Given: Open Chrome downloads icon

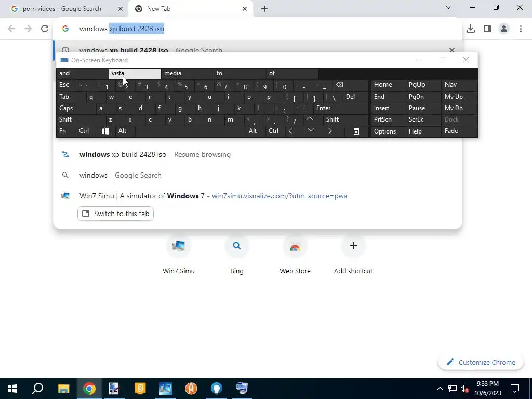Looking at the screenshot, I should (x=471, y=29).
